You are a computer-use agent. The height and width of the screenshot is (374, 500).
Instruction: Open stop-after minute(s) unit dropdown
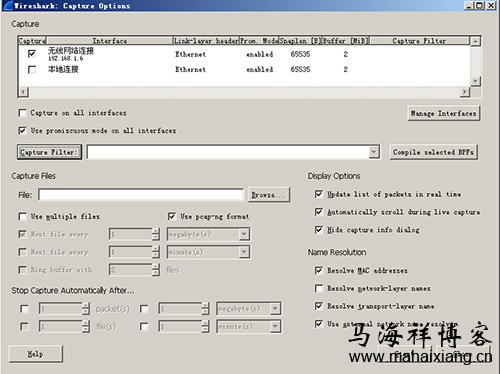click(x=275, y=326)
